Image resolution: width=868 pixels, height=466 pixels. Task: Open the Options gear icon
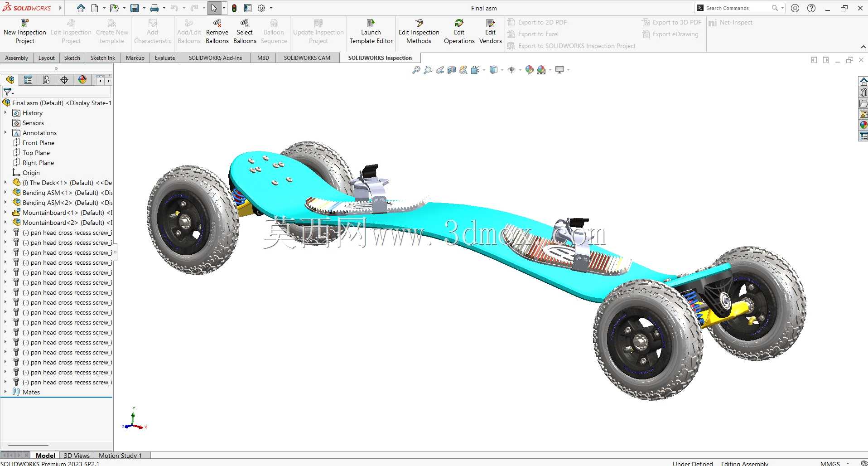(x=261, y=8)
